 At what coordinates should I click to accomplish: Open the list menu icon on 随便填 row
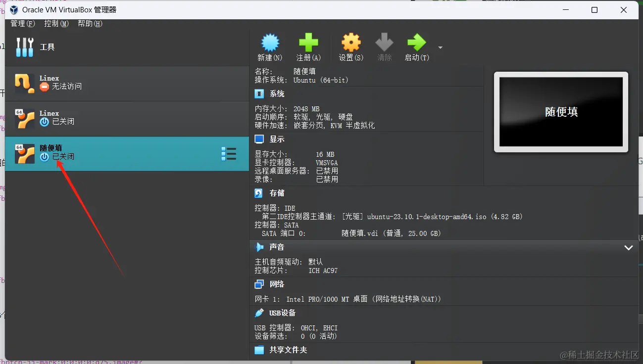(228, 154)
